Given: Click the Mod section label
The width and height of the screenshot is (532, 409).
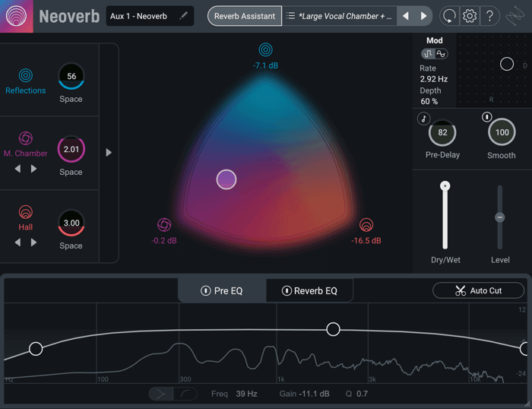Looking at the screenshot, I should click(x=434, y=41).
